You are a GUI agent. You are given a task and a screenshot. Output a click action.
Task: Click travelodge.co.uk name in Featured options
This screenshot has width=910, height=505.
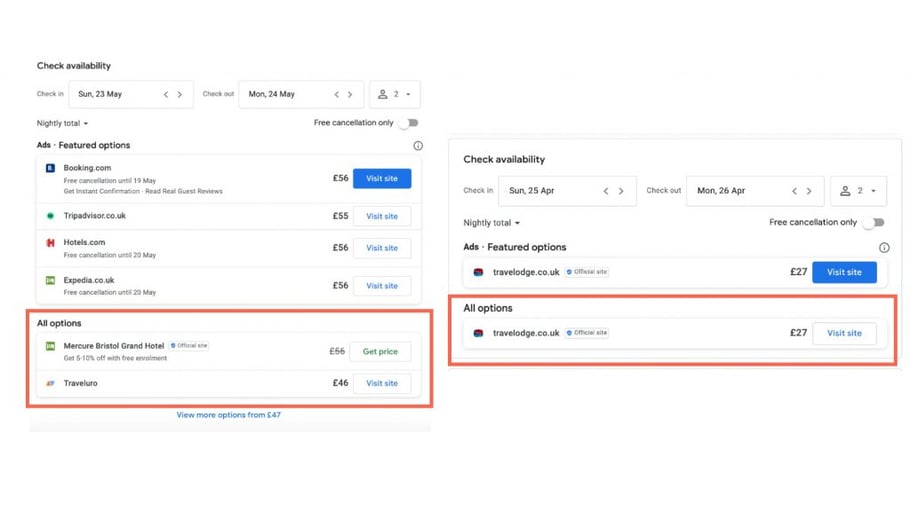pyautogui.click(x=526, y=272)
